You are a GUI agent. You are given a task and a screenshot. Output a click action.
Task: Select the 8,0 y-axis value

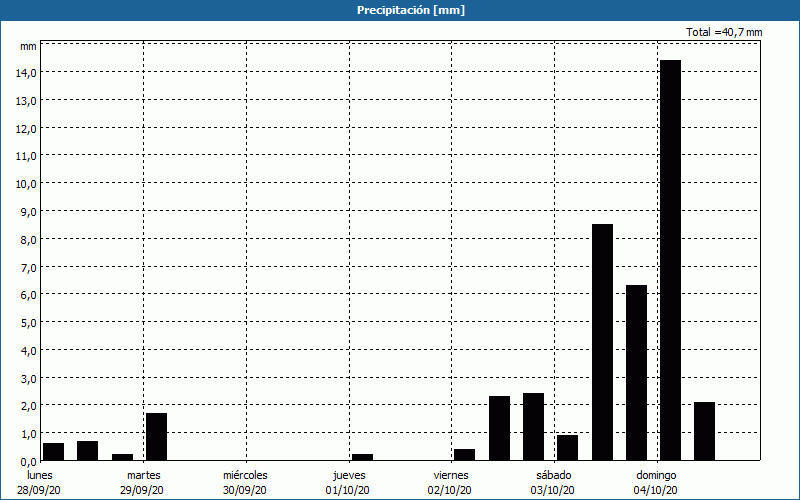tap(28, 240)
